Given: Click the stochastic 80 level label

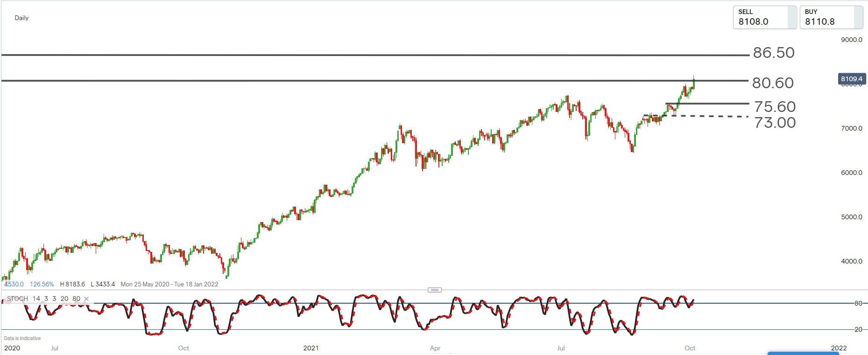Looking at the screenshot, I should [x=858, y=303].
